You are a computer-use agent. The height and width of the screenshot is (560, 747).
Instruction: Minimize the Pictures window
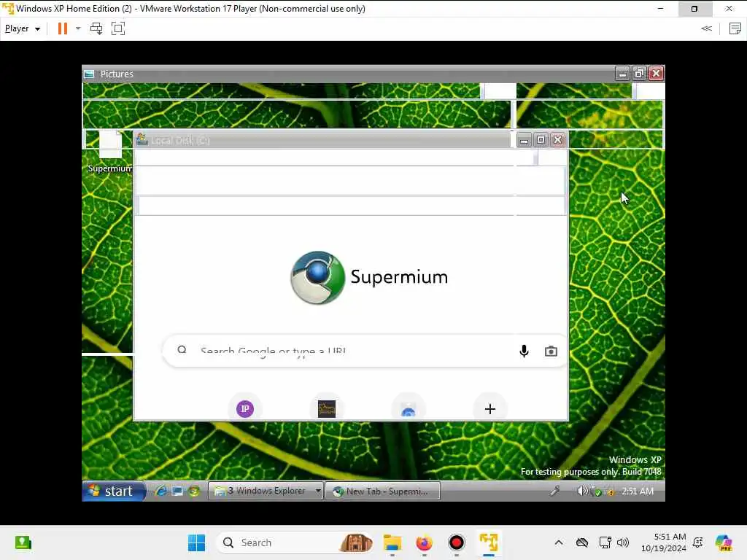622,74
